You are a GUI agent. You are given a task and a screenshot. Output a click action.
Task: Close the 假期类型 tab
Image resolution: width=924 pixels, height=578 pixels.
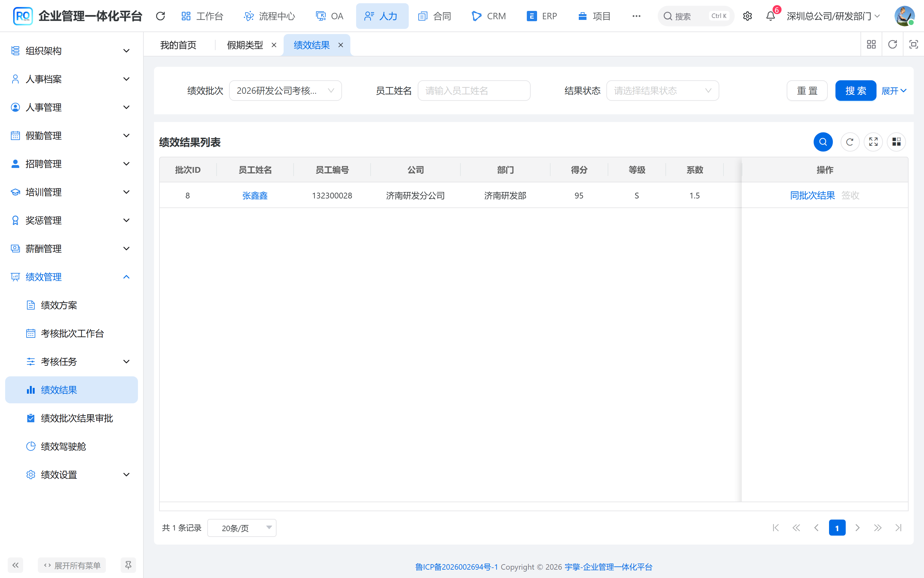[274, 45]
